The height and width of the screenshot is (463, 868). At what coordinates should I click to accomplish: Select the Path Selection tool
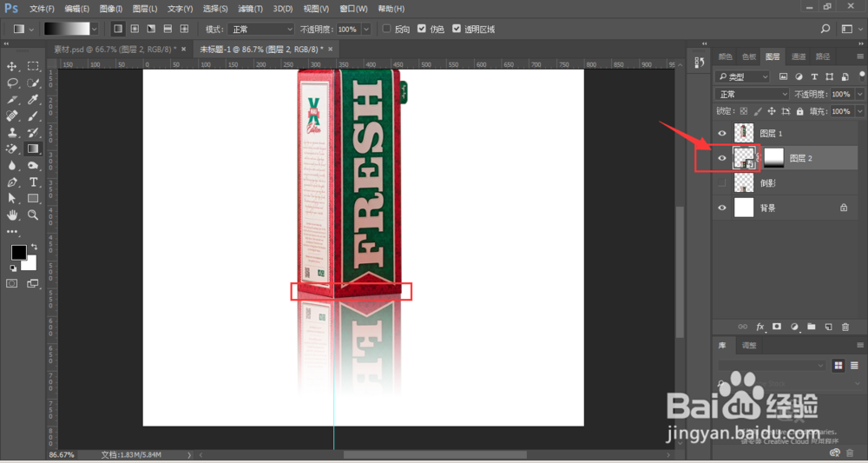(11, 198)
